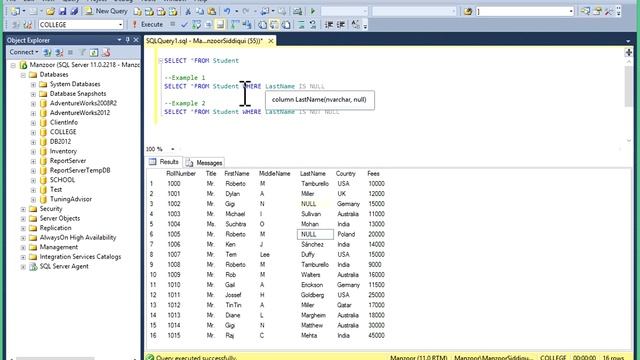Switch output to Results to File
The image size is (640, 360).
(x=286, y=25)
